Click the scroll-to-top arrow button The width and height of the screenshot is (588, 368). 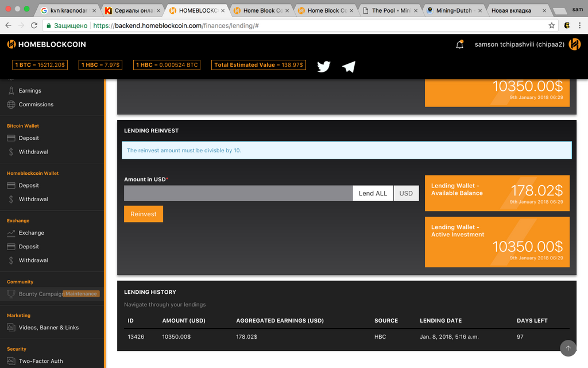[568, 348]
